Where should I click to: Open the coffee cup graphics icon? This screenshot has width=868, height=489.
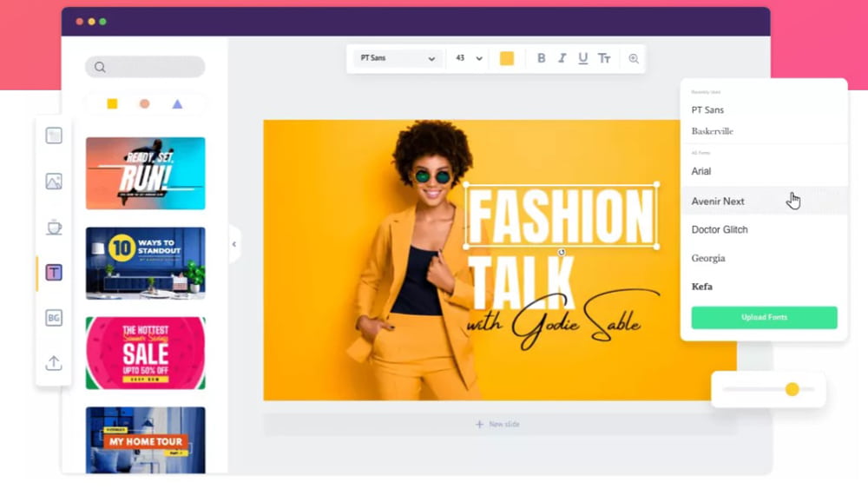click(x=54, y=227)
